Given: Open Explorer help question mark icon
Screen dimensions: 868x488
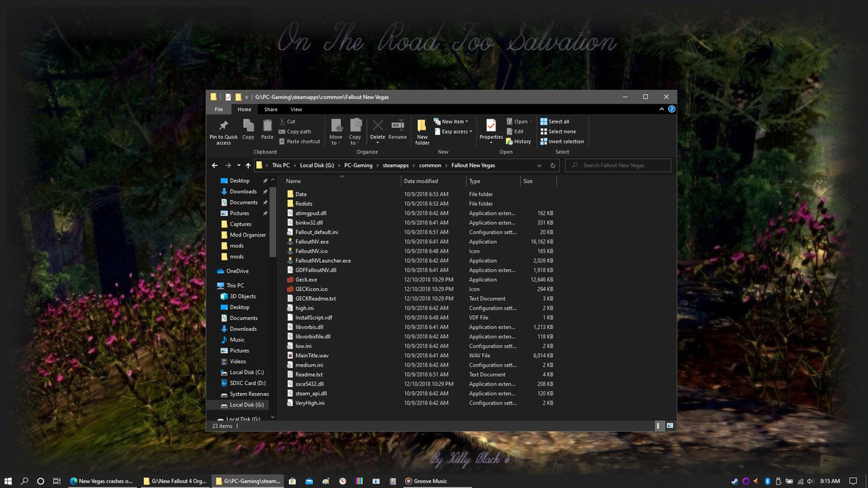Looking at the screenshot, I should coord(671,109).
